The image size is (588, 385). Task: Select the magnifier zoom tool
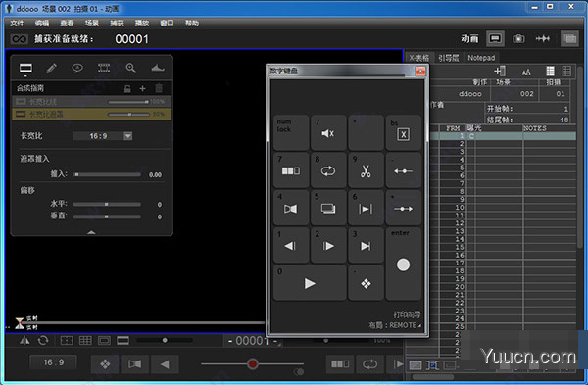click(x=130, y=69)
